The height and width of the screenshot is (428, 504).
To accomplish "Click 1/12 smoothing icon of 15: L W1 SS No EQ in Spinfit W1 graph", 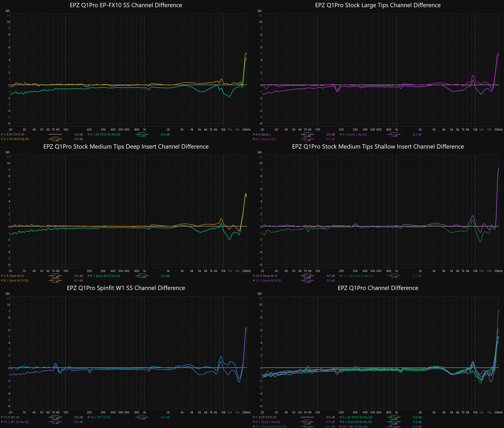I will click(x=55, y=422).
